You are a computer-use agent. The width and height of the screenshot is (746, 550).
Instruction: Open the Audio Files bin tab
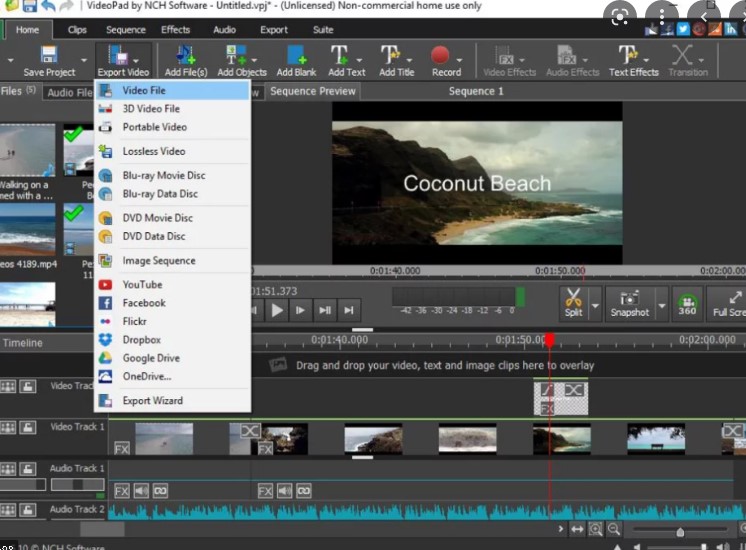[69, 92]
